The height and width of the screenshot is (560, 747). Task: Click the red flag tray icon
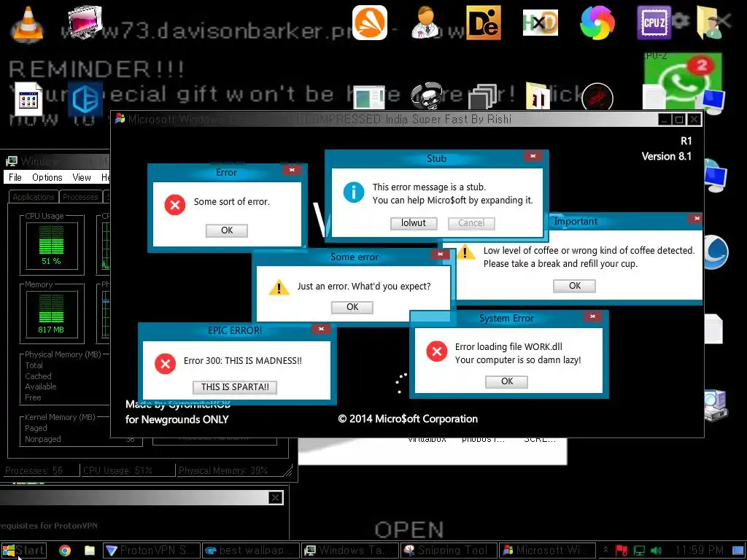click(622, 551)
